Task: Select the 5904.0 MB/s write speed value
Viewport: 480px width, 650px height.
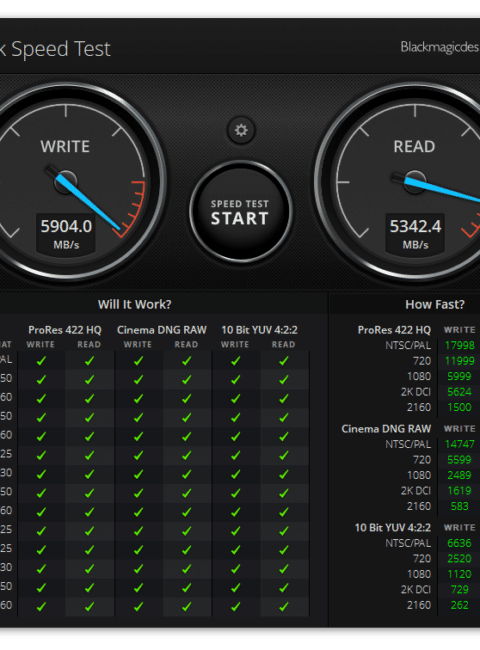Action: click(x=66, y=227)
